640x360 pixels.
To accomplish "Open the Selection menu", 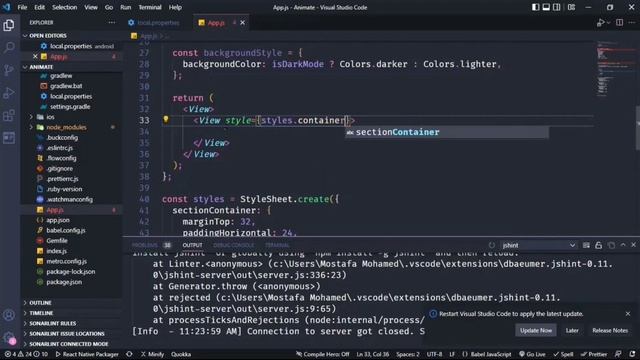I will point(64,7).
